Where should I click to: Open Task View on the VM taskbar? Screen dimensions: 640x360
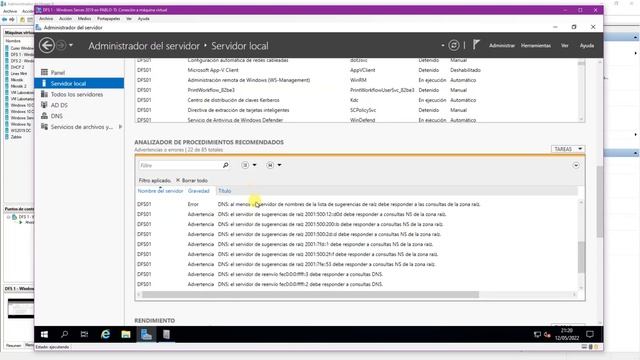[x=84, y=334]
